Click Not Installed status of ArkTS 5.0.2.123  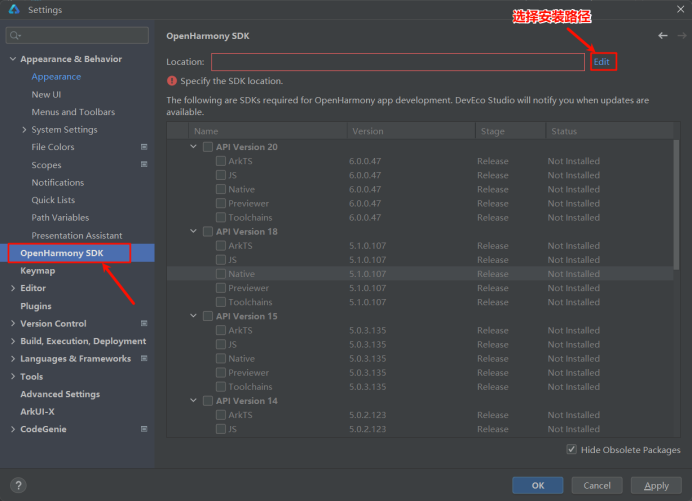[574, 415]
